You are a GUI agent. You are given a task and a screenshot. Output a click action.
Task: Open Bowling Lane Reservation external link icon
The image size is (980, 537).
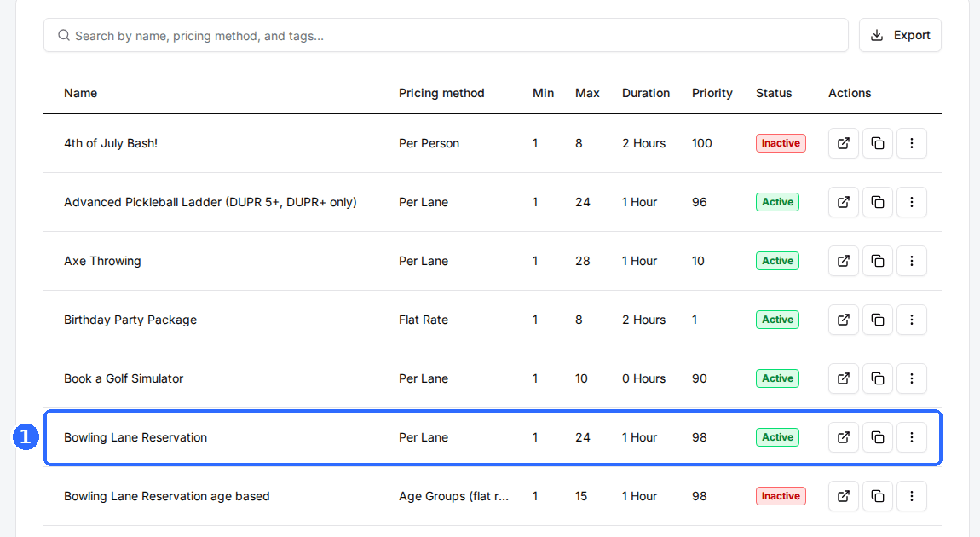(x=843, y=437)
